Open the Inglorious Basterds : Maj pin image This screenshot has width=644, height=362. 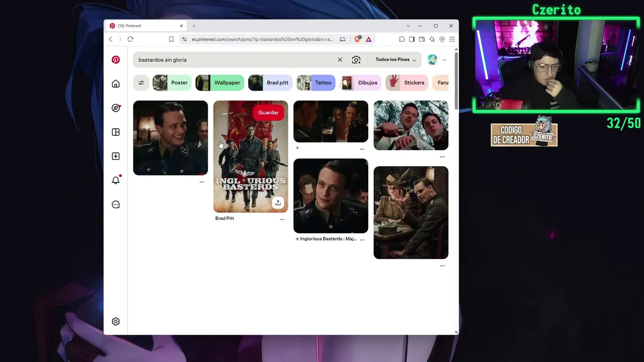[x=331, y=196]
